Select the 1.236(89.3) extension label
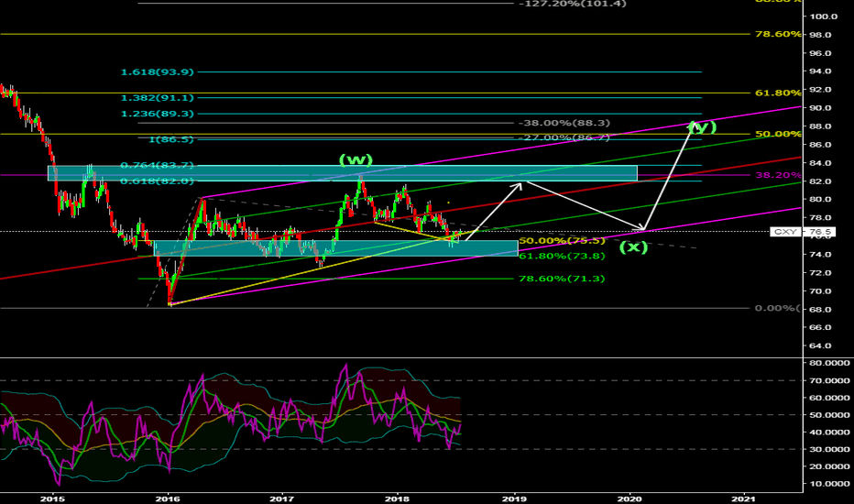Screen dimensions: 854x504 click(x=158, y=114)
